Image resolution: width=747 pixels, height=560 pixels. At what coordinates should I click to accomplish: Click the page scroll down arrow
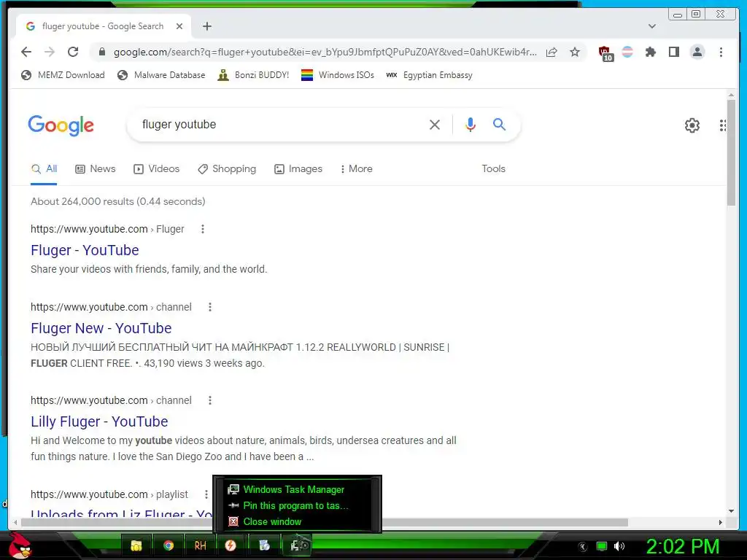731,511
